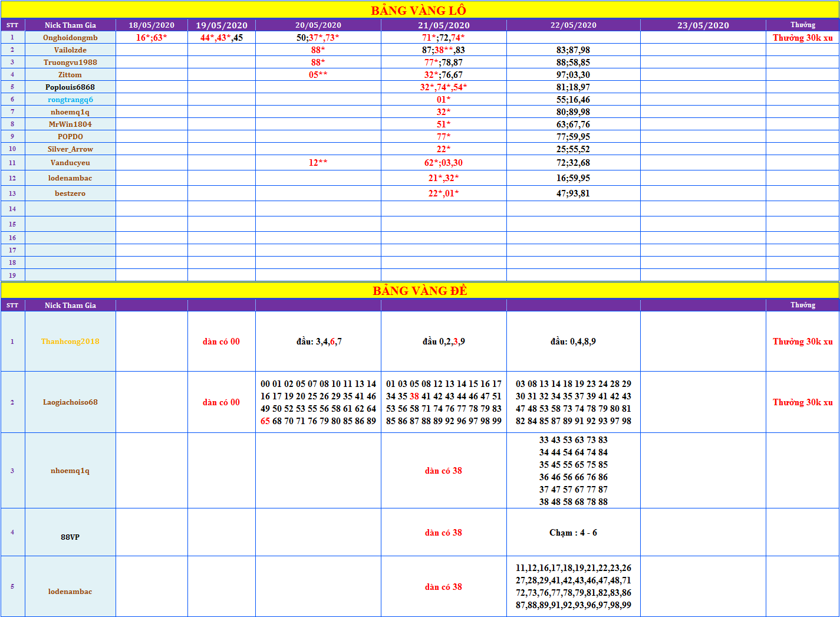
Task: Select the cell showing 05**
Action: pos(318,75)
